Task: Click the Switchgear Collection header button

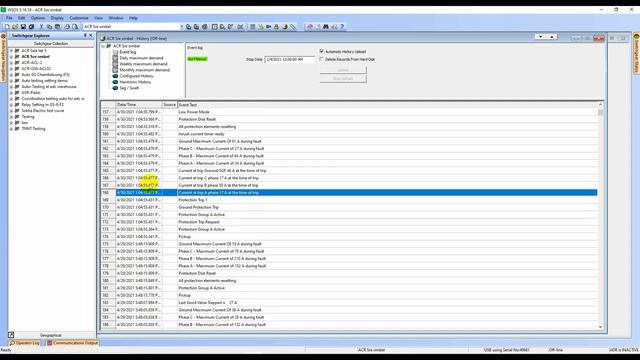Action: pyautogui.click(x=51, y=44)
